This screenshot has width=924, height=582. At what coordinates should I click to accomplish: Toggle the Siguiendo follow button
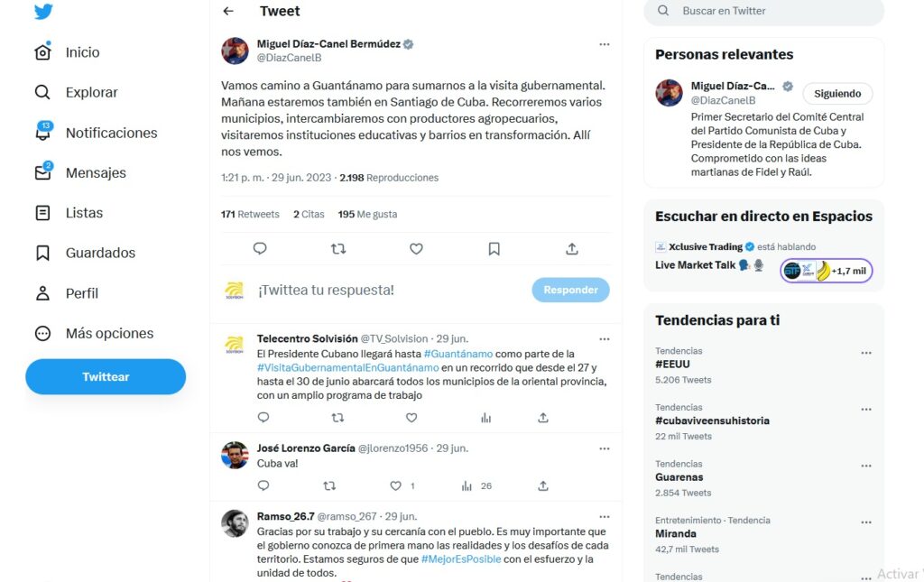pyautogui.click(x=837, y=94)
